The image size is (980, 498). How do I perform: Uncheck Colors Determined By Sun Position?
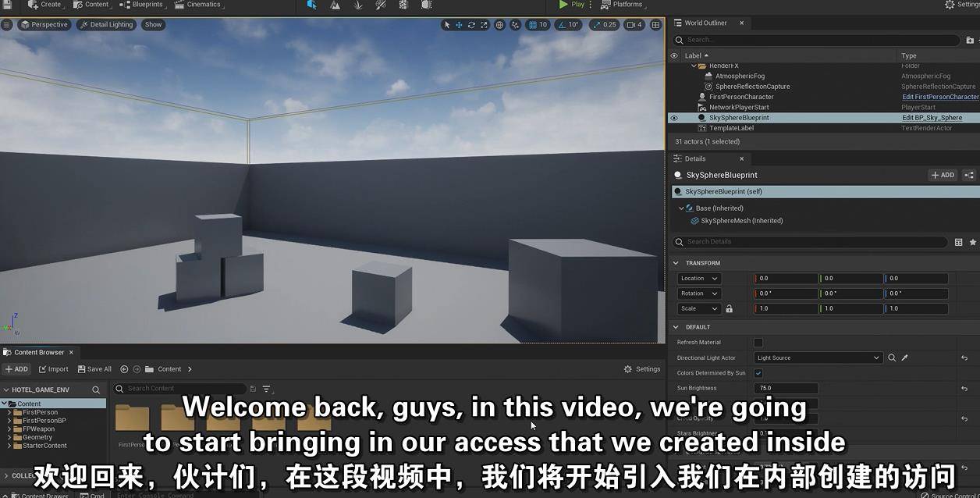click(758, 373)
